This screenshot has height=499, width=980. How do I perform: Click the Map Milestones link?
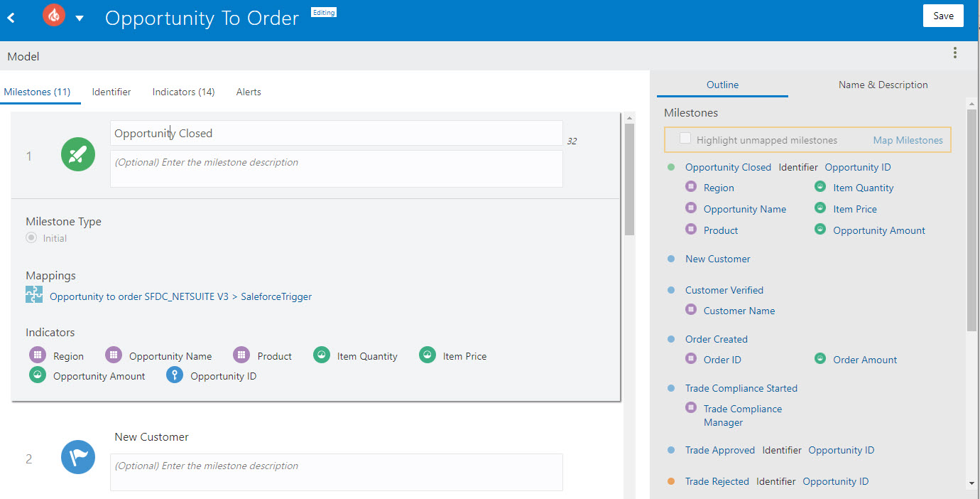(908, 140)
